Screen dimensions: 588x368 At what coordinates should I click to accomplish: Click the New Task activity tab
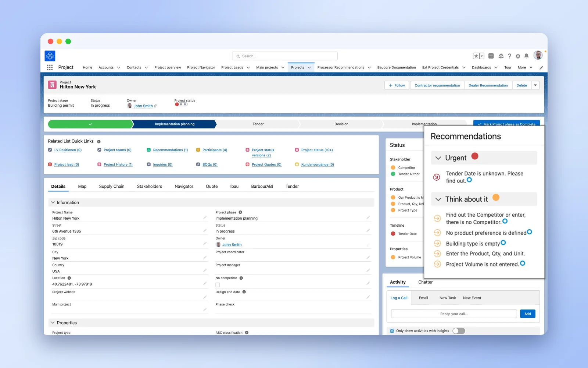pos(448,298)
